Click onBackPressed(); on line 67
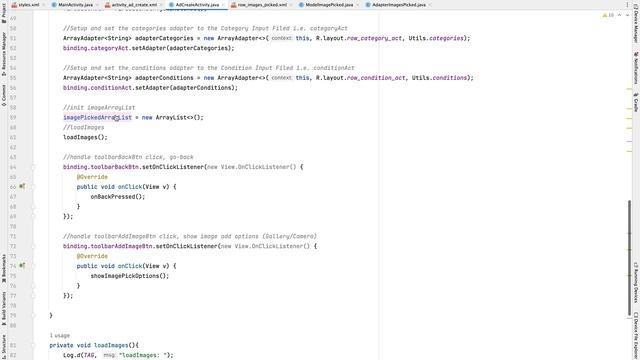Image resolution: width=640 pixels, height=360 pixels. pyautogui.click(x=118, y=197)
